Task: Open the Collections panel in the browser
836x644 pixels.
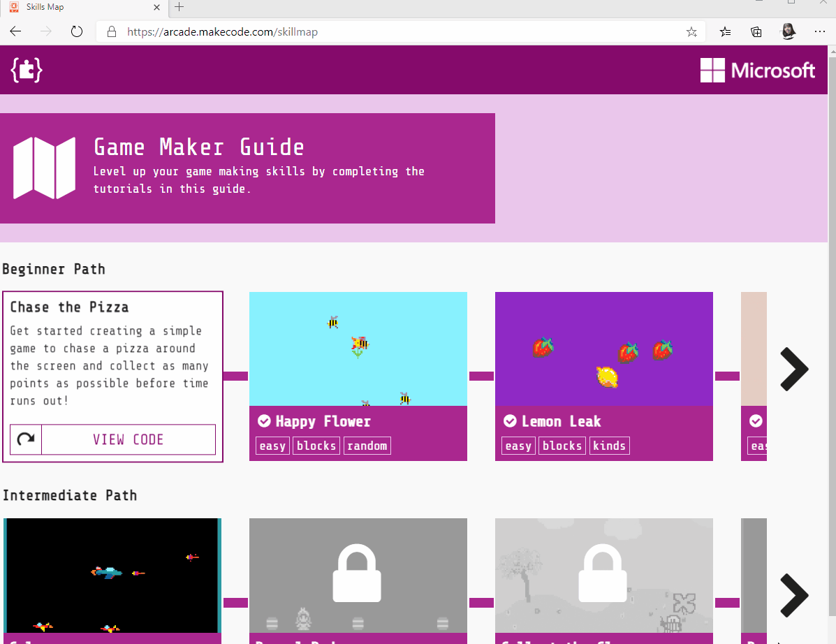Action: 756,31
